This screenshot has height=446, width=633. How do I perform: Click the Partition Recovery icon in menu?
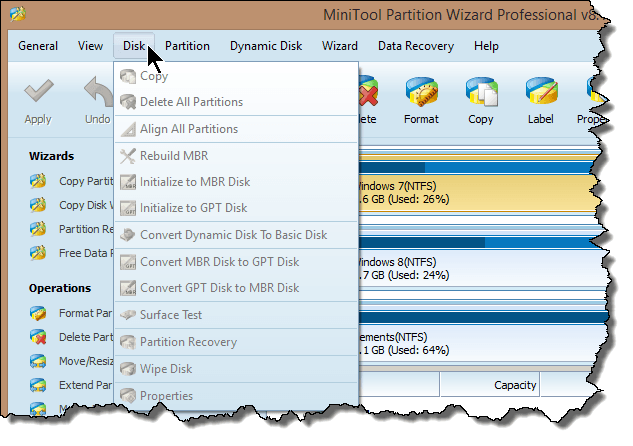coord(128,342)
